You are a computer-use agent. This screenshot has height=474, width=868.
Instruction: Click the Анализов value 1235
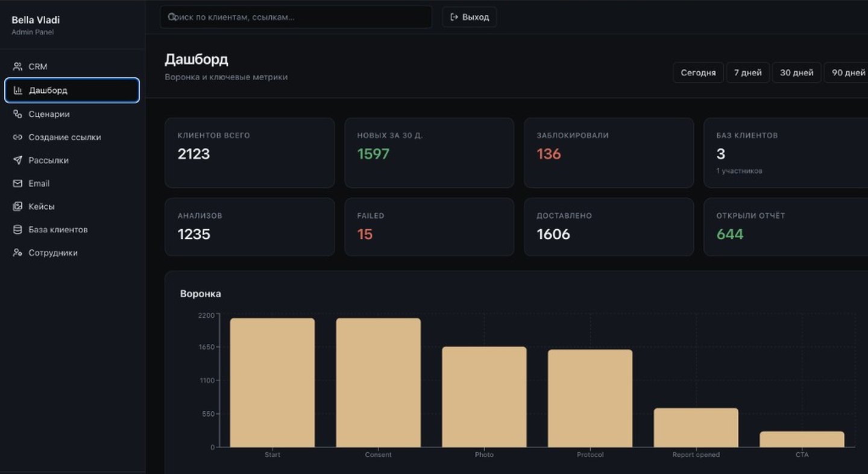point(193,234)
